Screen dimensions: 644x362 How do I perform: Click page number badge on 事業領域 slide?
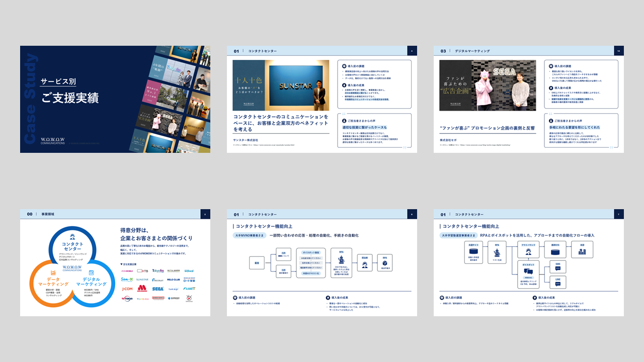pyautogui.click(x=205, y=214)
